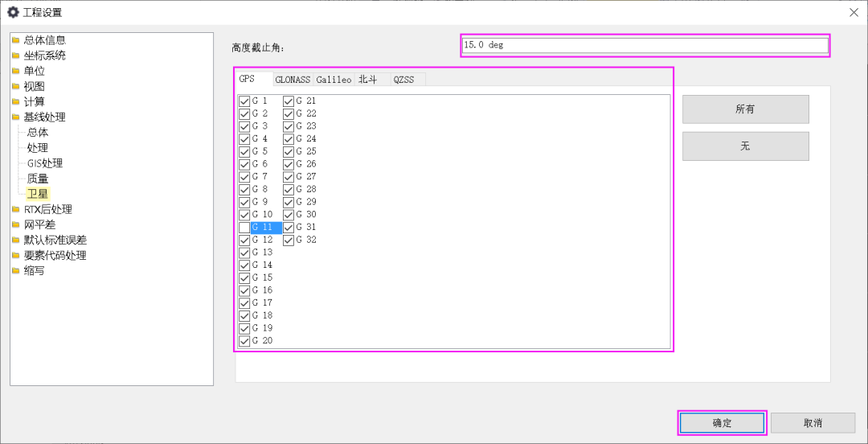This screenshot has width=868, height=444.
Task: Select the 坐标系统 tree node
Action: pyautogui.click(x=45, y=55)
